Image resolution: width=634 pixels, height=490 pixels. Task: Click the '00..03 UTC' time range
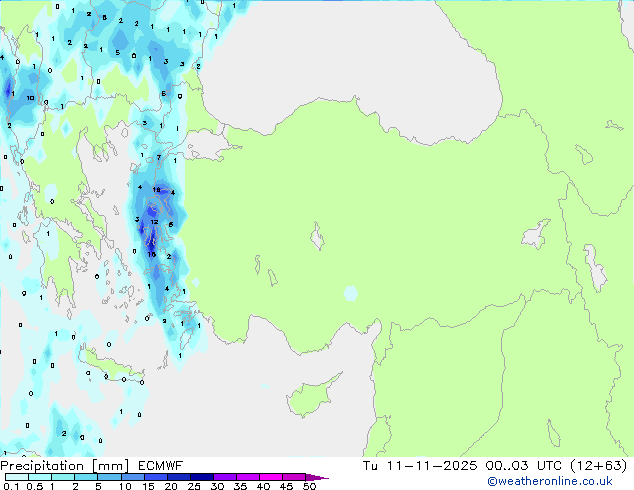click(523, 466)
